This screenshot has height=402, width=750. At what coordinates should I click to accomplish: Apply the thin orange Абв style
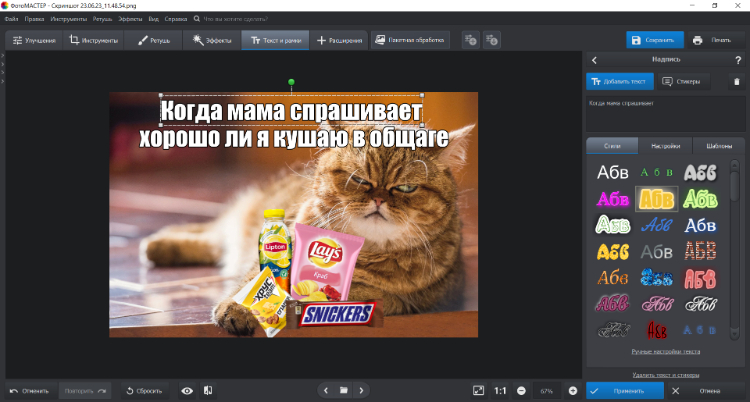click(613, 278)
